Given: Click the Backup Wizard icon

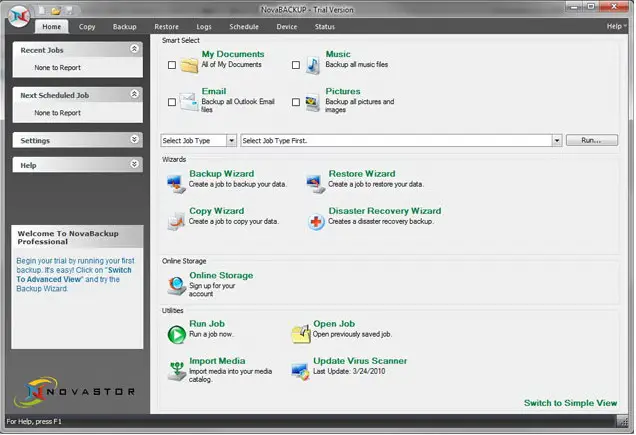Looking at the screenshot, I should pyautogui.click(x=176, y=184).
